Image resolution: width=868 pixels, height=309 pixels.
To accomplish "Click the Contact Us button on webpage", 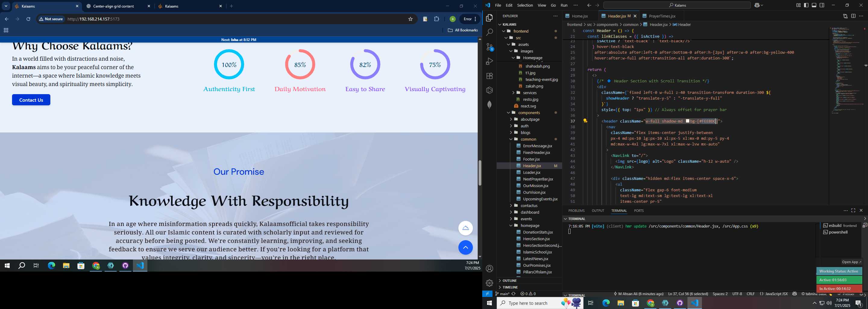I will click(x=31, y=100).
